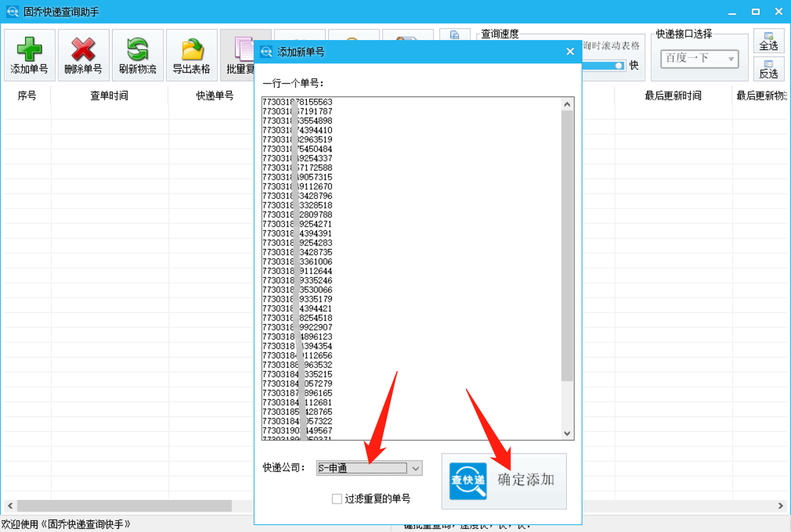The height and width of the screenshot is (532, 791).
Task: Click the 最后更新时间 column header
Action: click(673, 96)
